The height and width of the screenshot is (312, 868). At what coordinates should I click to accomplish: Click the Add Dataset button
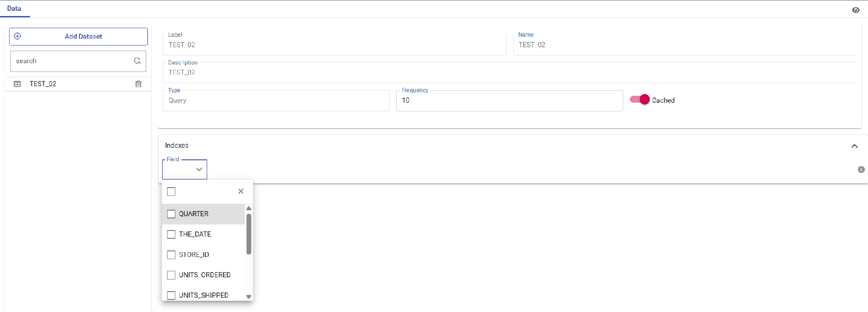[79, 36]
